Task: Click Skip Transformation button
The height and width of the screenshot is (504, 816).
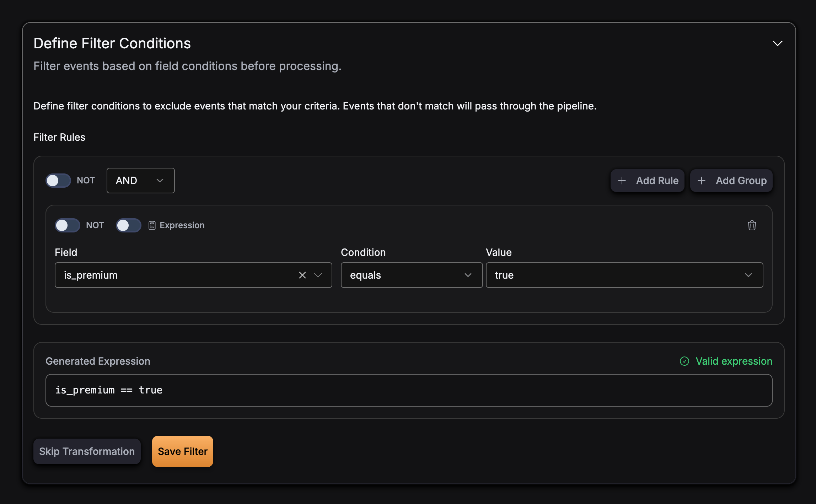Action: [x=87, y=451]
